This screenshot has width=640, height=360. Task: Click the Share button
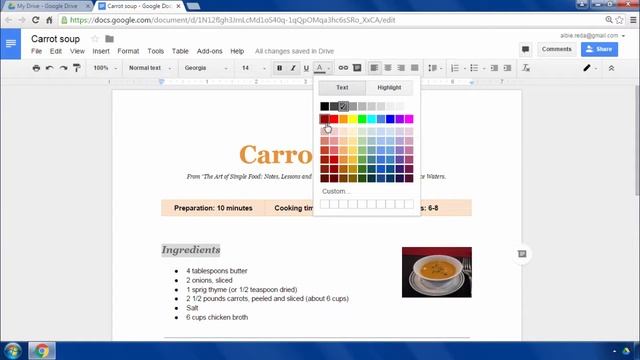[599, 49]
